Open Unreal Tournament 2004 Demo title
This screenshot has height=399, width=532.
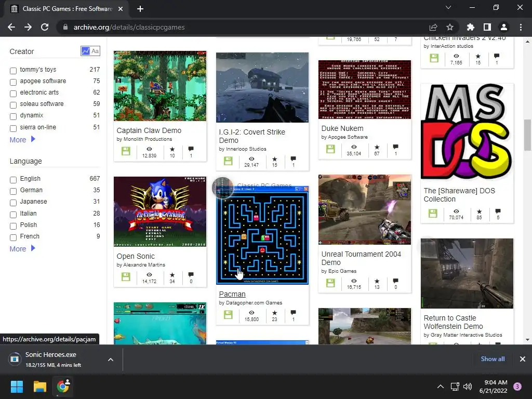click(361, 258)
